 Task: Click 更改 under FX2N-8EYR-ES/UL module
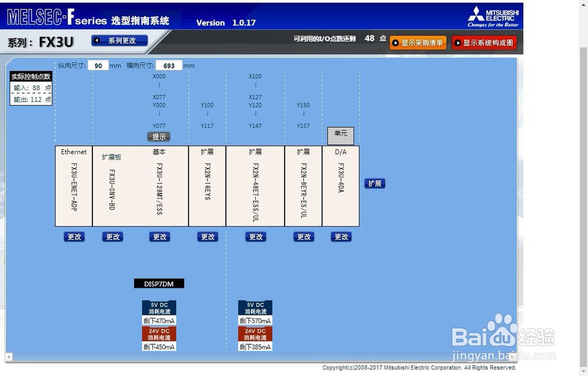pos(304,237)
